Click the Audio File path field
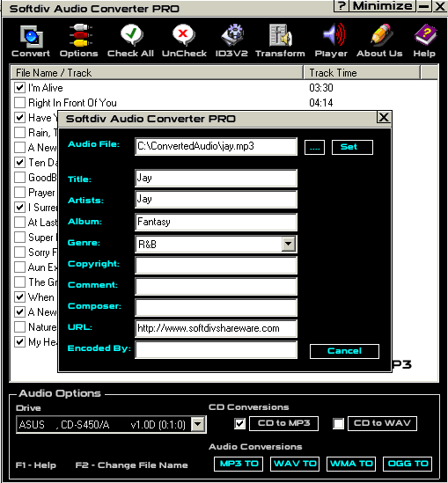This screenshot has height=483, width=448. 216,146
